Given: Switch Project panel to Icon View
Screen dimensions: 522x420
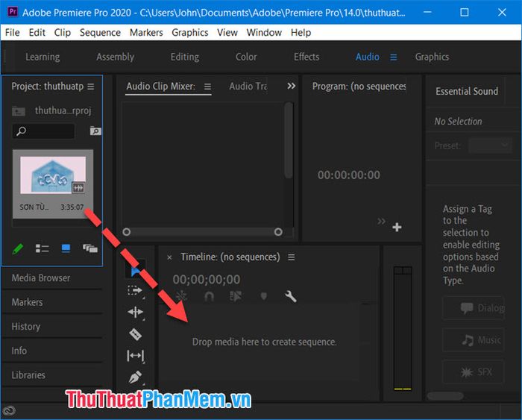Looking at the screenshot, I should pos(66,248).
